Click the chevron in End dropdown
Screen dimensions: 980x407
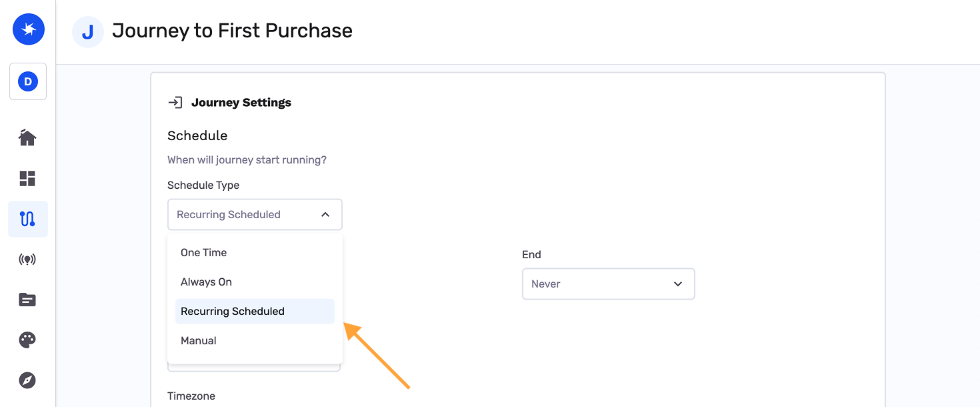coord(678,284)
